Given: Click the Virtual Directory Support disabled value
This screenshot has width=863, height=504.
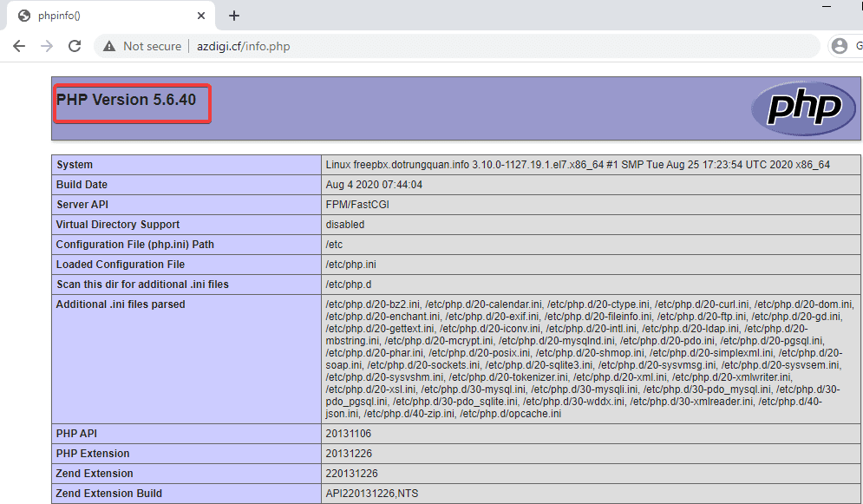Looking at the screenshot, I should pyautogui.click(x=345, y=225).
